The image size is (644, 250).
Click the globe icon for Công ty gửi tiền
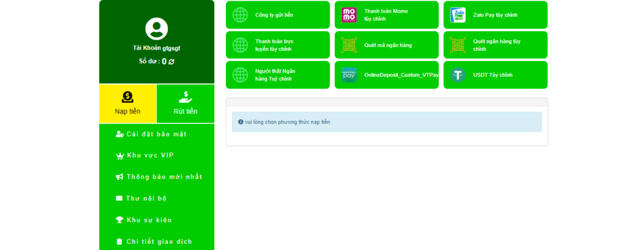pyautogui.click(x=240, y=15)
